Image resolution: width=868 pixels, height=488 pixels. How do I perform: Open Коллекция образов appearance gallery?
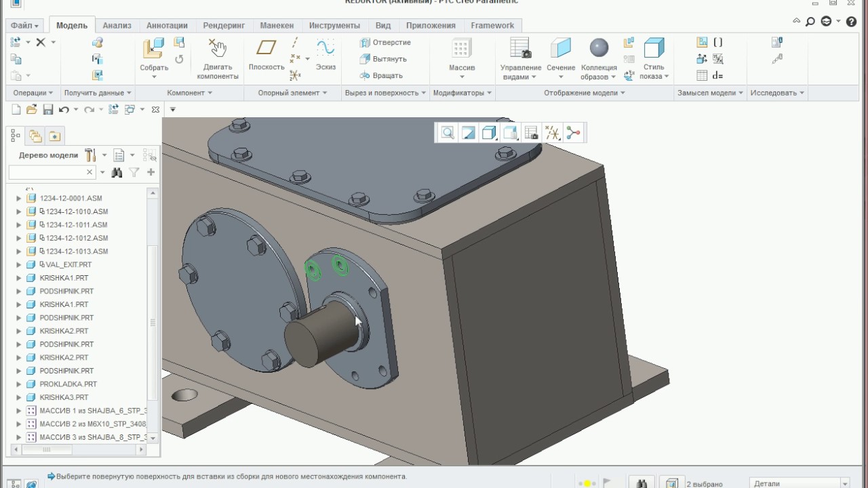coord(599,59)
